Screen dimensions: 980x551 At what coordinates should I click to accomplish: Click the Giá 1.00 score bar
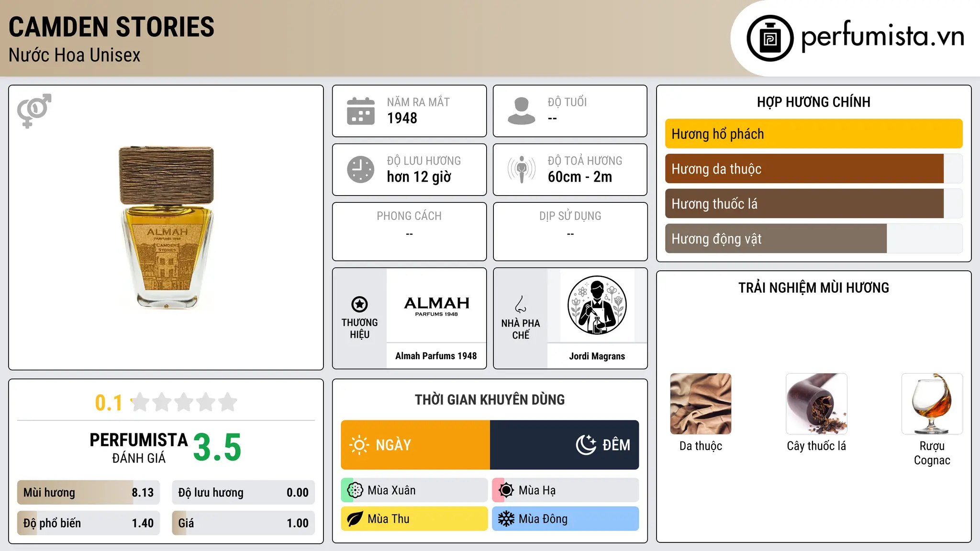[x=244, y=523]
